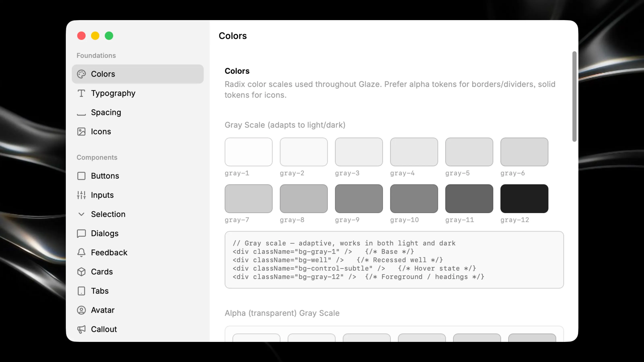Click the square icon beside Buttons
The width and height of the screenshot is (644, 362).
point(81,176)
